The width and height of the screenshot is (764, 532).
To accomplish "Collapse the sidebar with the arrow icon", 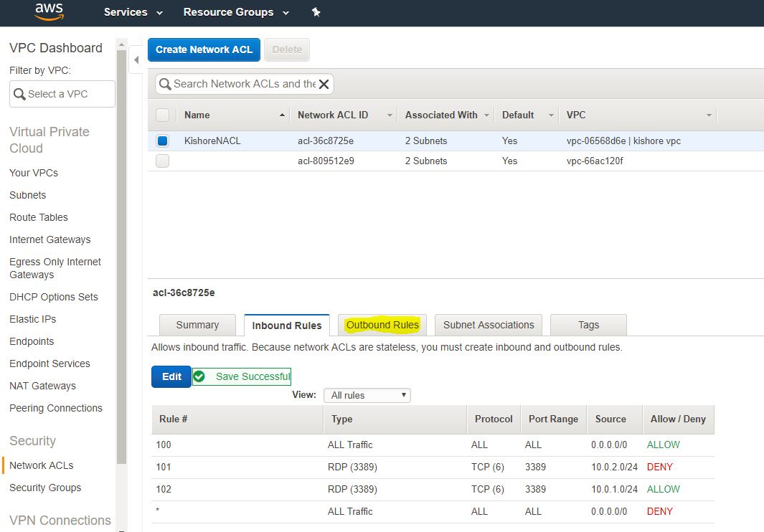I will click(136, 60).
